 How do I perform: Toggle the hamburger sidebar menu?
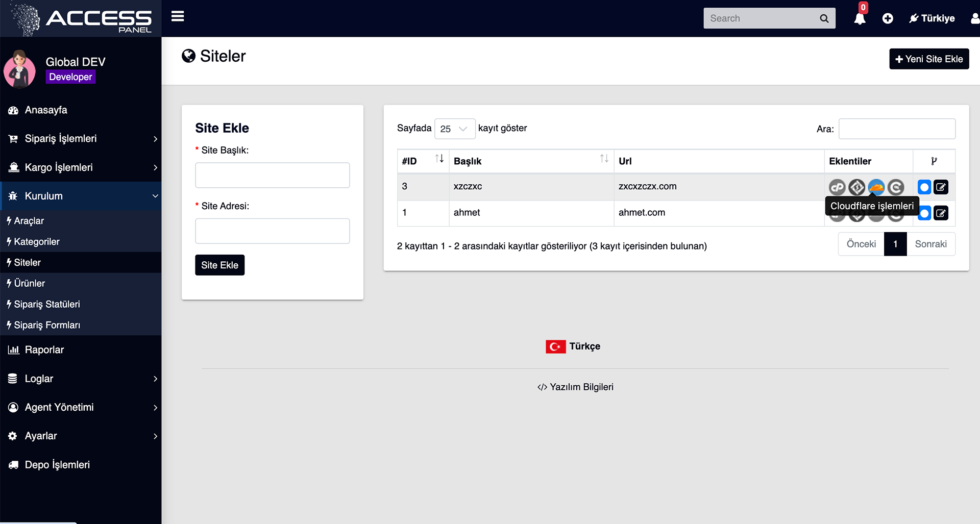tap(178, 17)
